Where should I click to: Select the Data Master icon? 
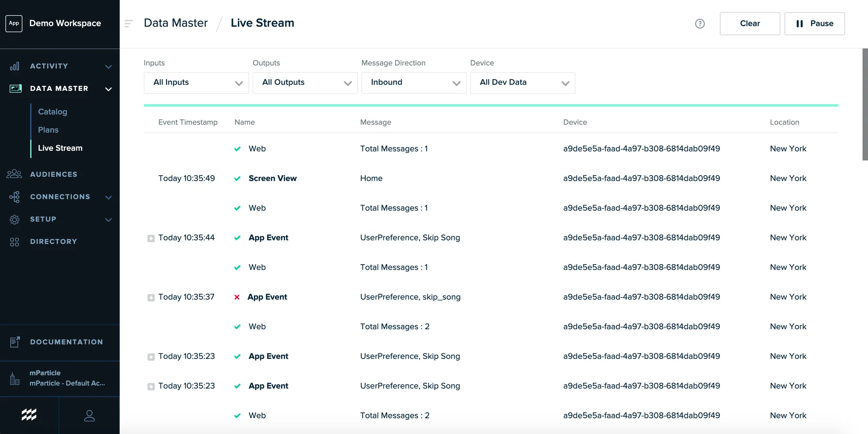[16, 89]
